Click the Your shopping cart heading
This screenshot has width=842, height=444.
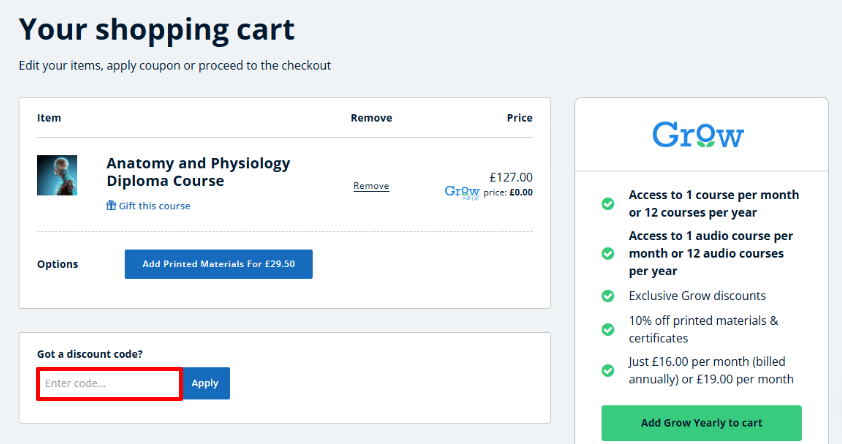157,30
